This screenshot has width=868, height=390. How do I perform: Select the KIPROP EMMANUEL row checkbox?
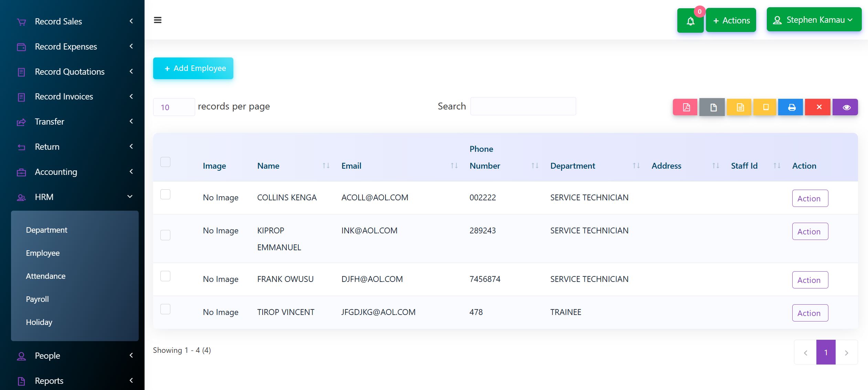(165, 235)
